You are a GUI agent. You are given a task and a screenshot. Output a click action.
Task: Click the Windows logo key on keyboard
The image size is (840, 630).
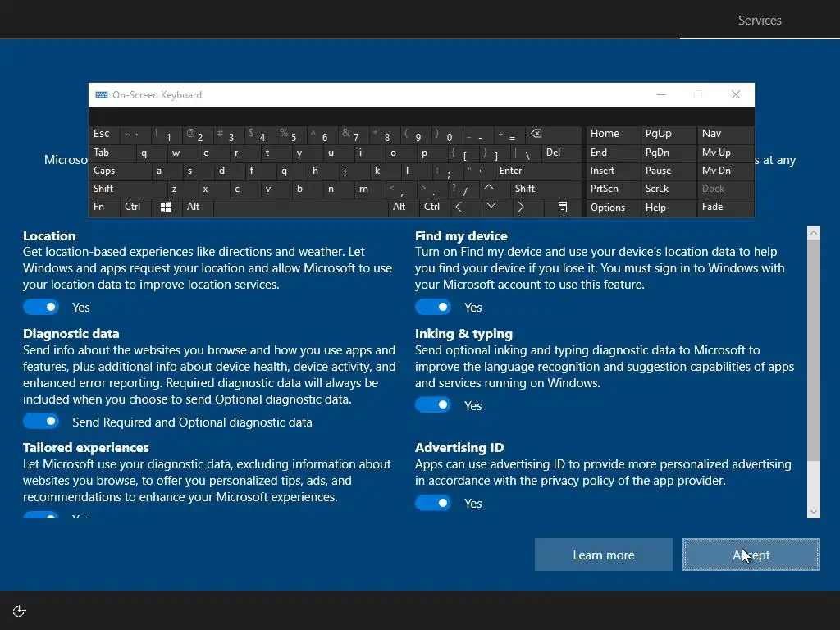point(166,208)
